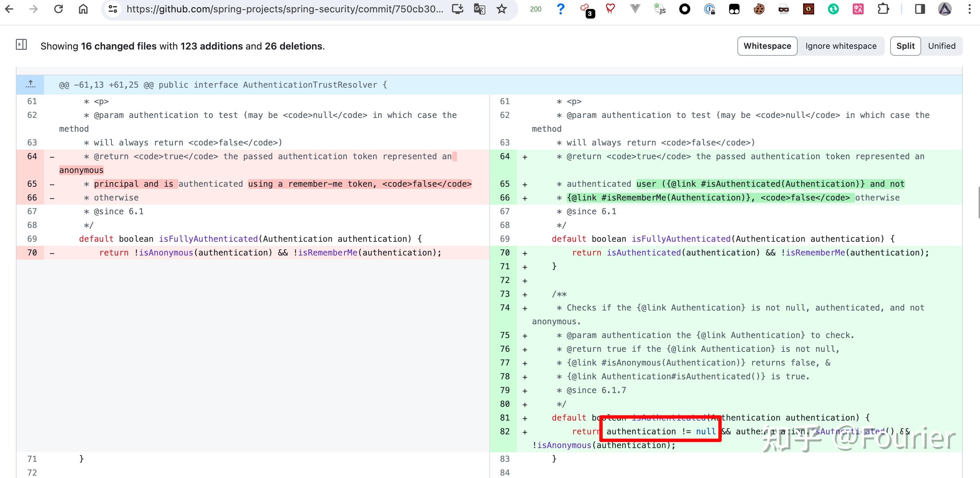This screenshot has height=478, width=980.
Task: Click the Split view button
Action: 906,46
